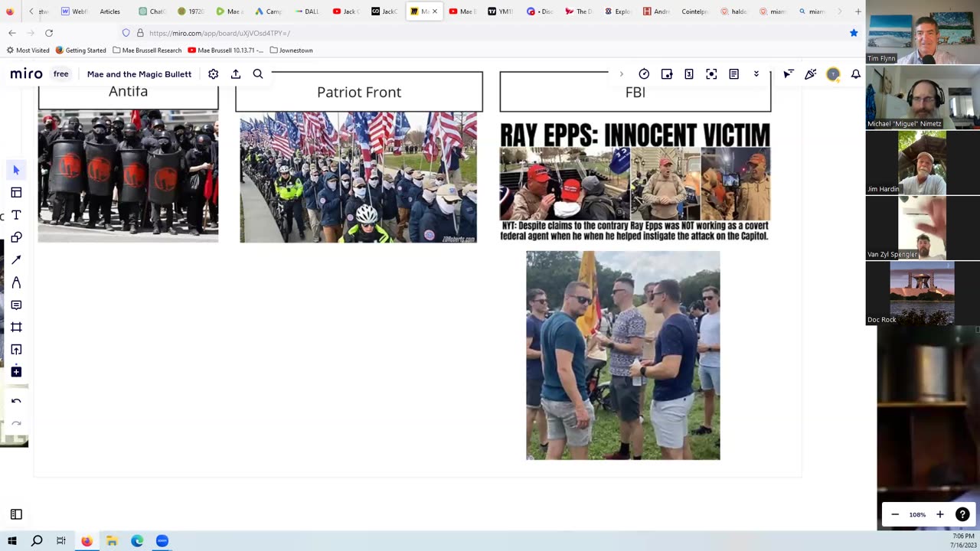Open Jonestown bookmark folder
The height and width of the screenshot is (551, 980).
tap(292, 51)
